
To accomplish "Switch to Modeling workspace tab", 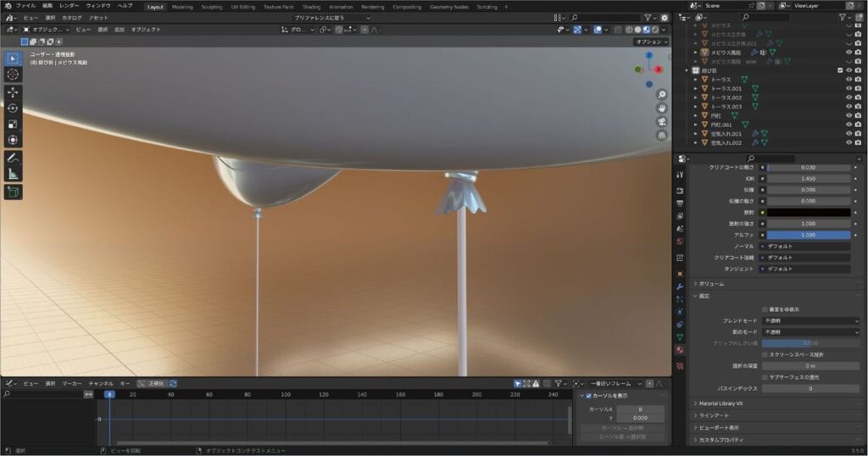I will (x=182, y=7).
